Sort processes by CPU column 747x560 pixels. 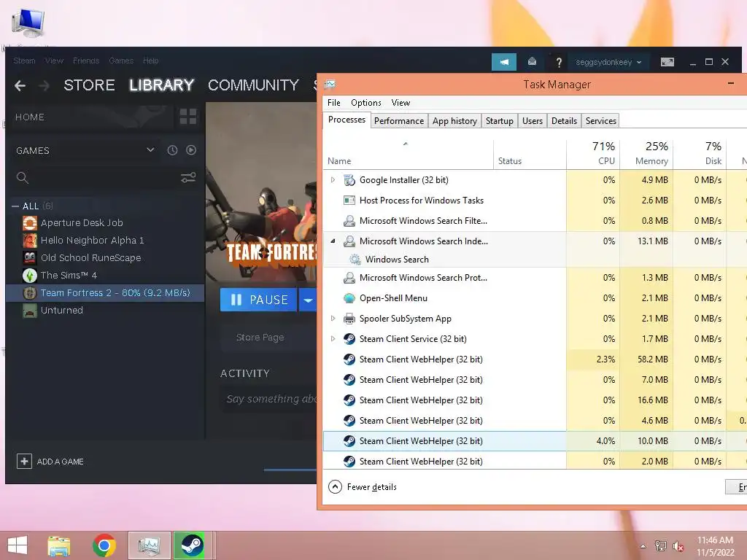pos(593,153)
